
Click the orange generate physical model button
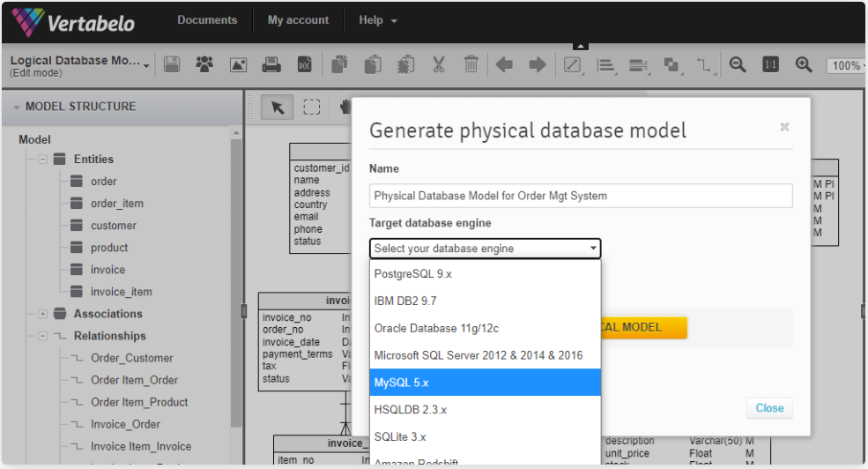(x=644, y=327)
